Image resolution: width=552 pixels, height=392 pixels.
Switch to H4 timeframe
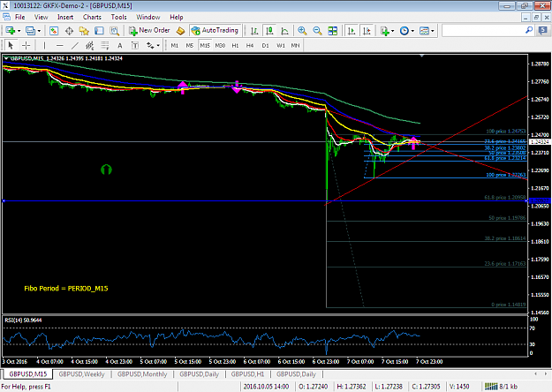(250, 45)
